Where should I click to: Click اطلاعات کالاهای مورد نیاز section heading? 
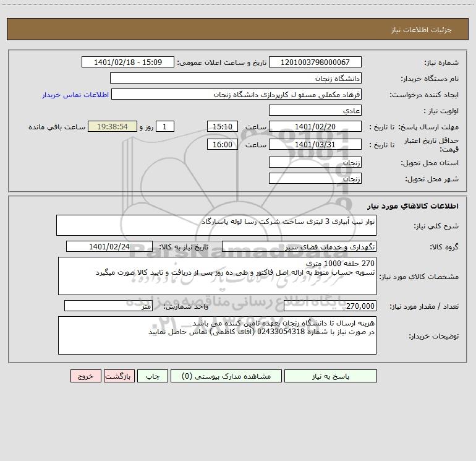(413, 206)
